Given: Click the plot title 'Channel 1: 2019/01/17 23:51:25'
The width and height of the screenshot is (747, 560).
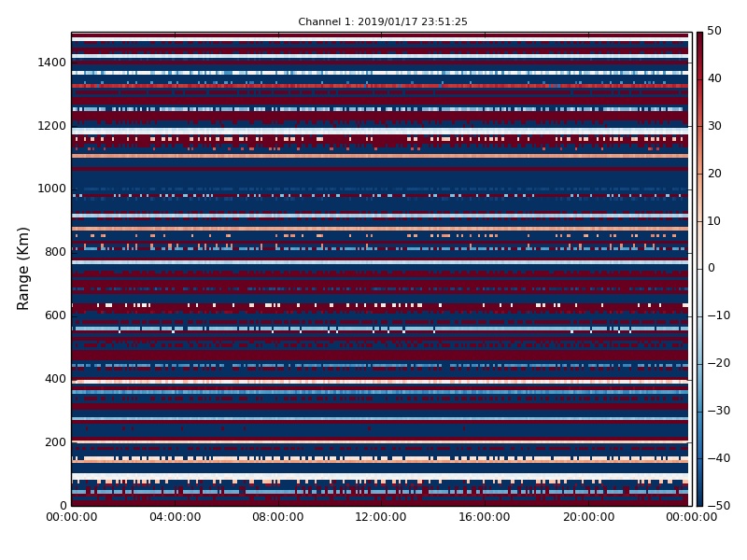Looking at the screenshot, I should [x=383, y=21].
